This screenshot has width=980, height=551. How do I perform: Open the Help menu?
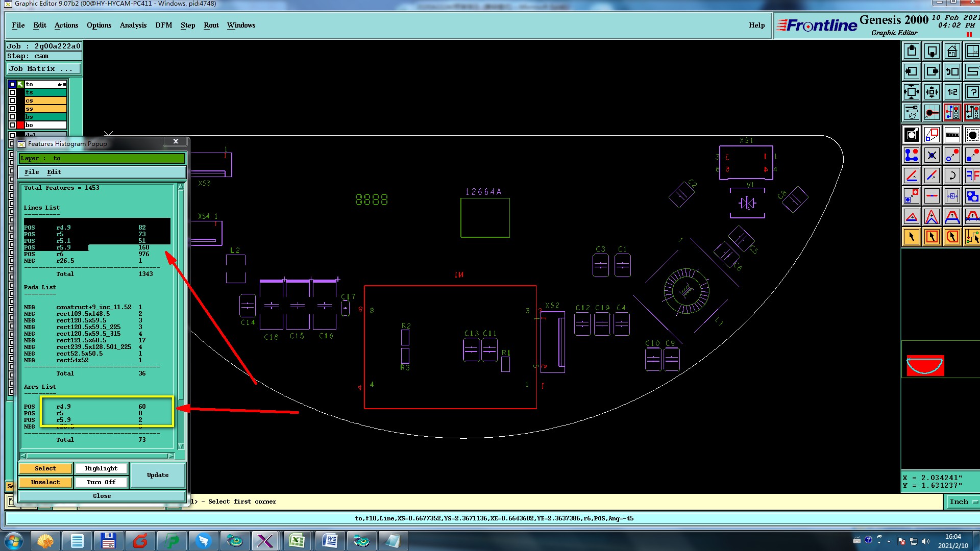[757, 25]
